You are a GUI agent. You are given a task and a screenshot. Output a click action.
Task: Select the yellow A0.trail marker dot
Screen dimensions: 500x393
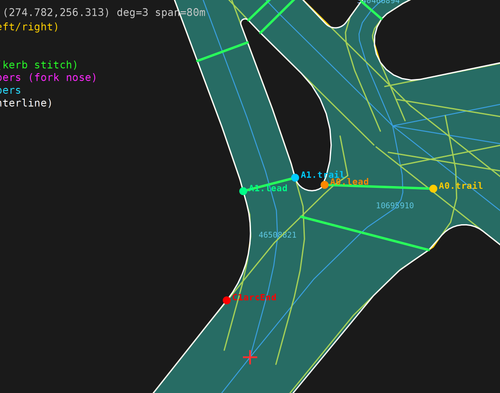433,189
